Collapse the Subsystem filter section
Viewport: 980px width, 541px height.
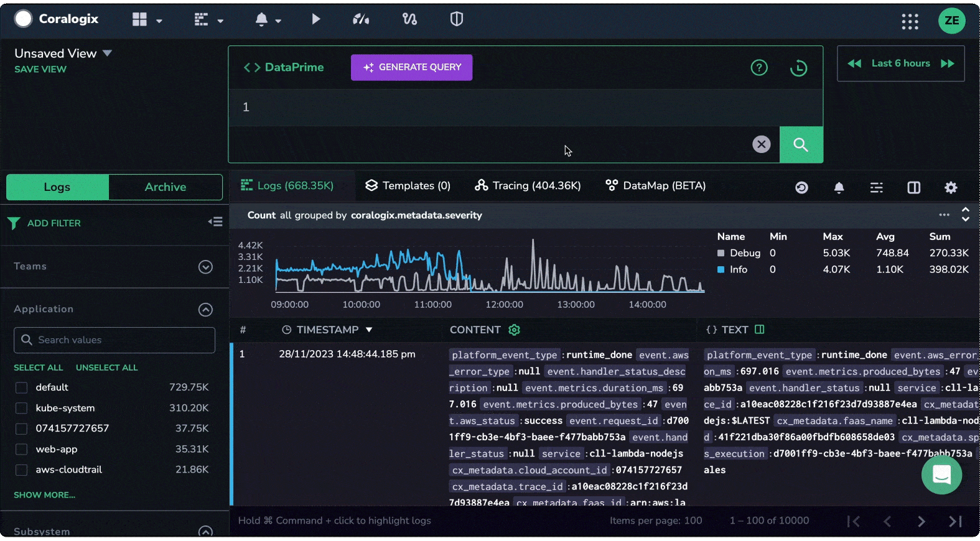click(205, 532)
